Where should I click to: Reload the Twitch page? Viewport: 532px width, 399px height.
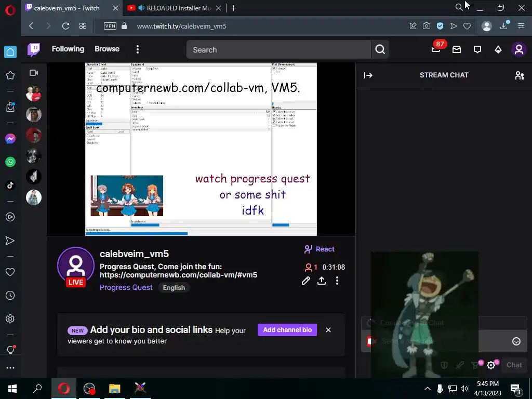pos(65,26)
